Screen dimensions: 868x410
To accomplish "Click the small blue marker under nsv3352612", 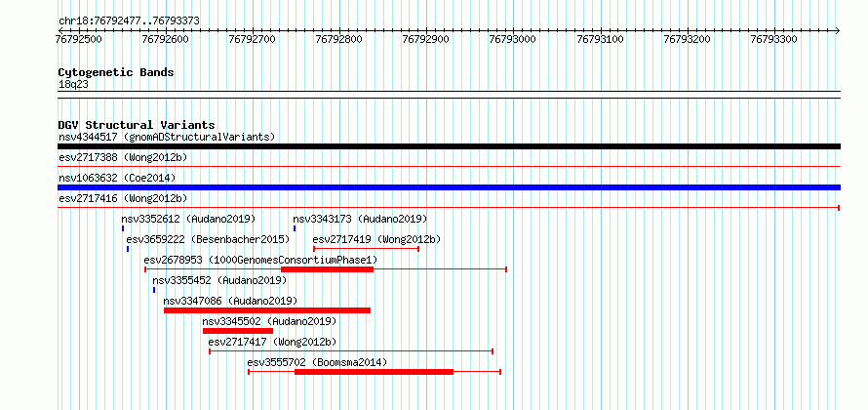I will tap(123, 228).
